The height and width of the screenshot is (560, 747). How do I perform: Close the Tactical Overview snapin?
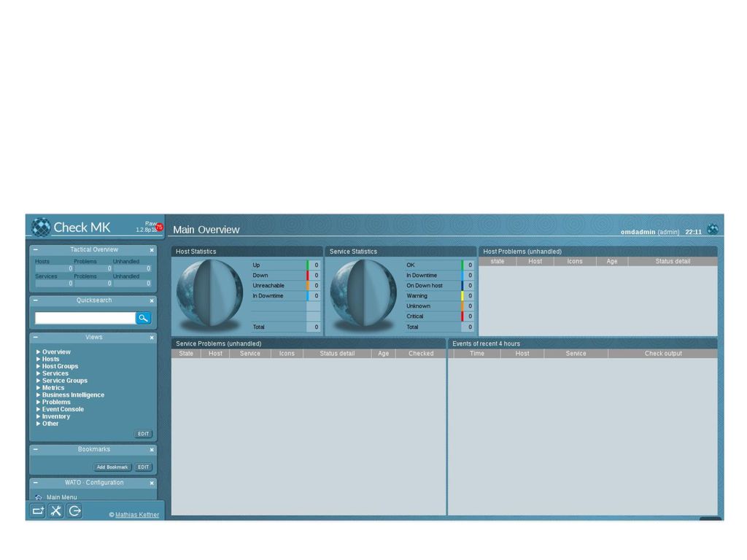point(152,250)
